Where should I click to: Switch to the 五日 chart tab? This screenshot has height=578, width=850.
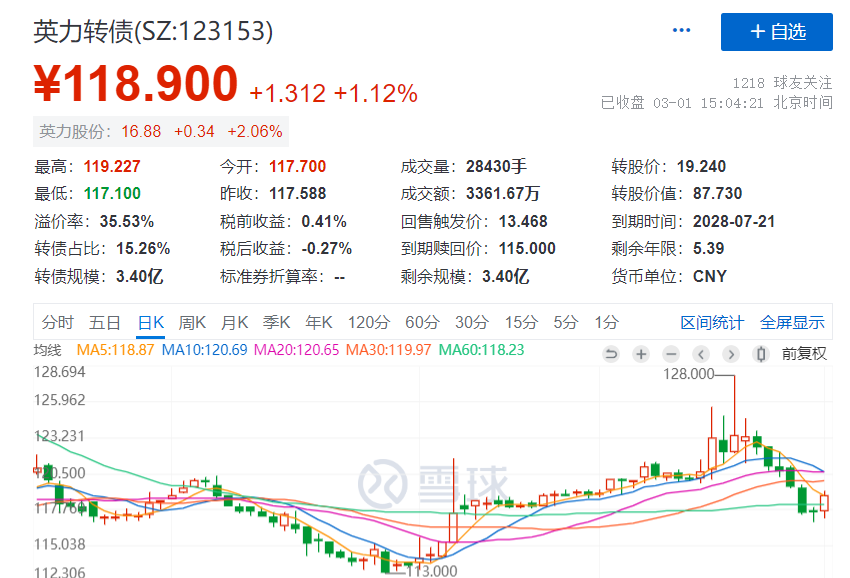click(x=105, y=322)
